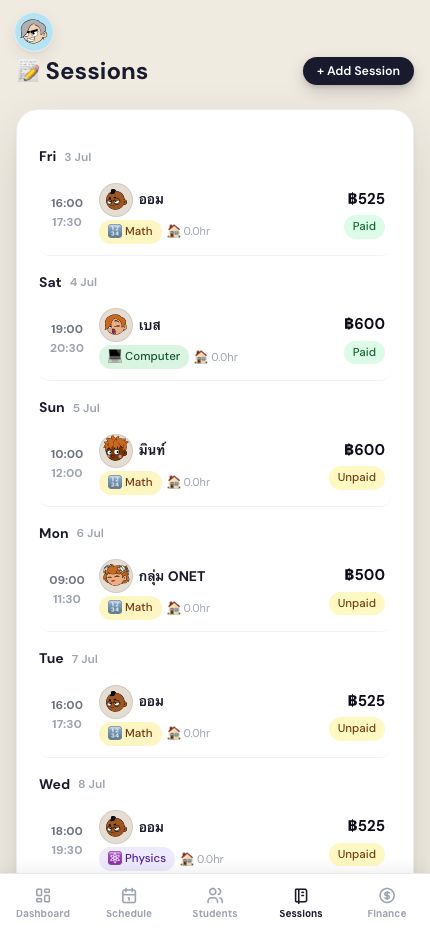Go to the Schedule calendar icon
The width and height of the screenshot is (430, 932).
[x=129, y=895]
